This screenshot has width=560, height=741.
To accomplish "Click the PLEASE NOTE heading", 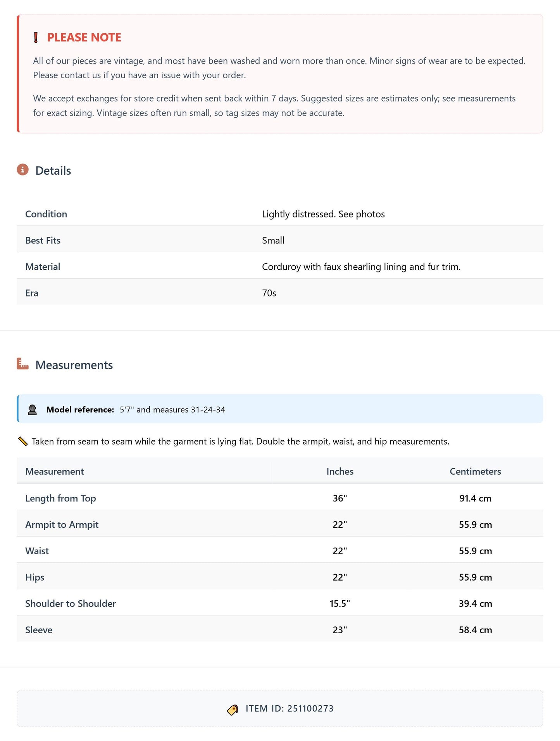I will pyautogui.click(x=84, y=38).
